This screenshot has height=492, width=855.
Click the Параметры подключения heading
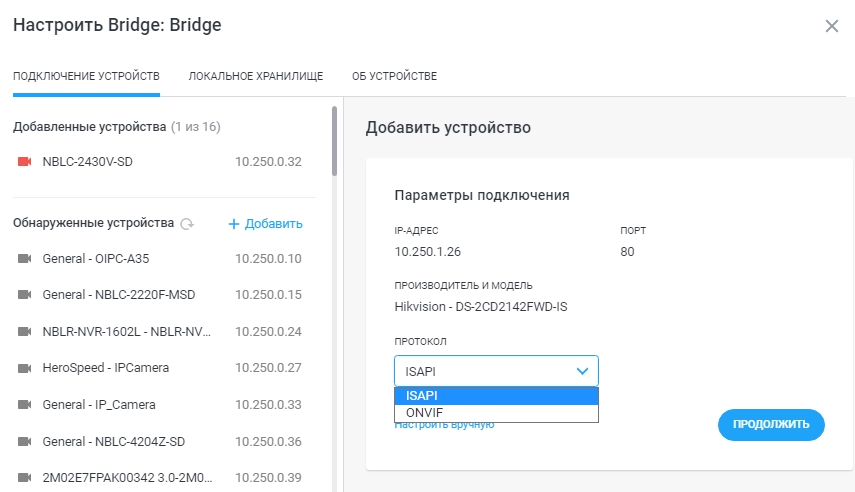(482, 195)
